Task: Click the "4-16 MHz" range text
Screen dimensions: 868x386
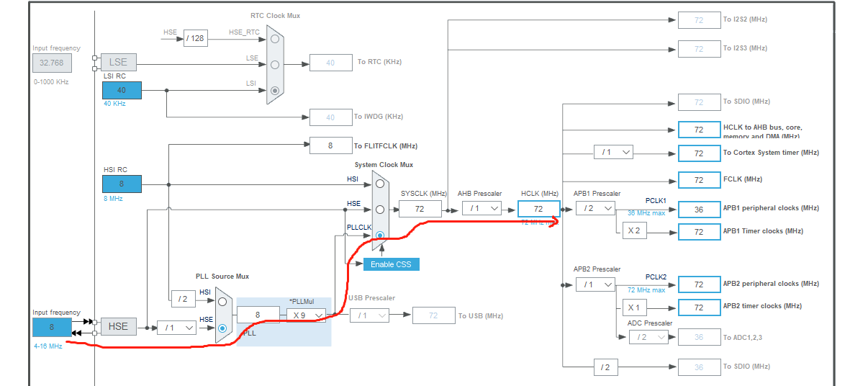Action: (47, 346)
